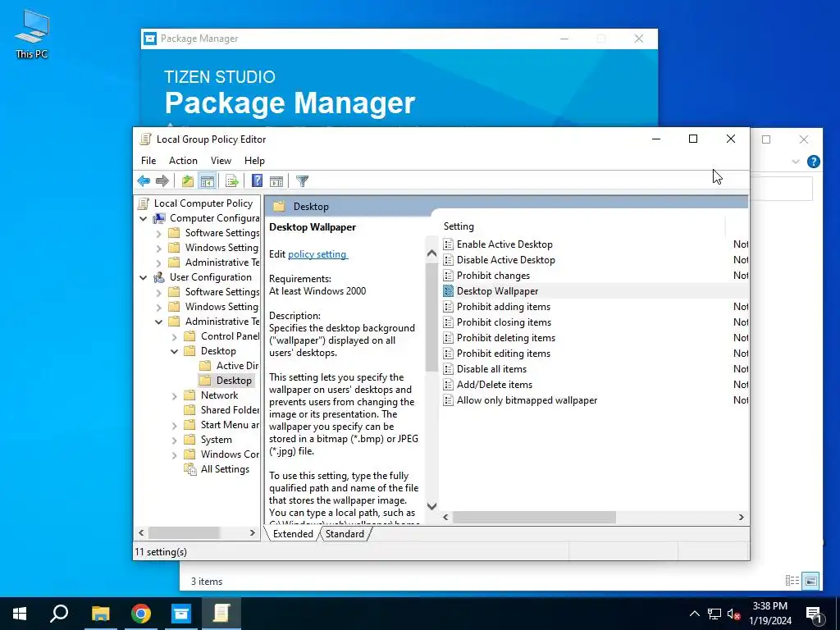Click tree pane scroll right arrow
Image resolution: width=840 pixels, height=630 pixels.
point(253,533)
